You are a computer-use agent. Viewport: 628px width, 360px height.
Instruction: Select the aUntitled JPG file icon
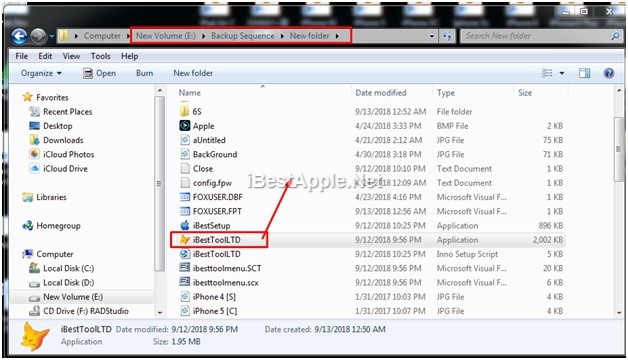(185, 140)
